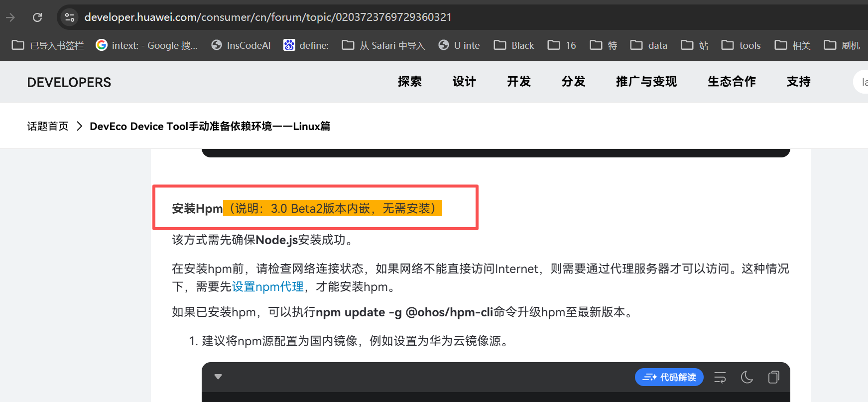Click the npm update -g @ohos/hpm-cli command text

(404, 312)
